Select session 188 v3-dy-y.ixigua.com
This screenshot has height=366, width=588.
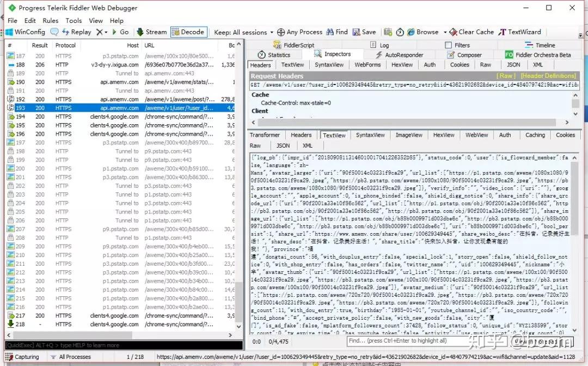click(121, 64)
